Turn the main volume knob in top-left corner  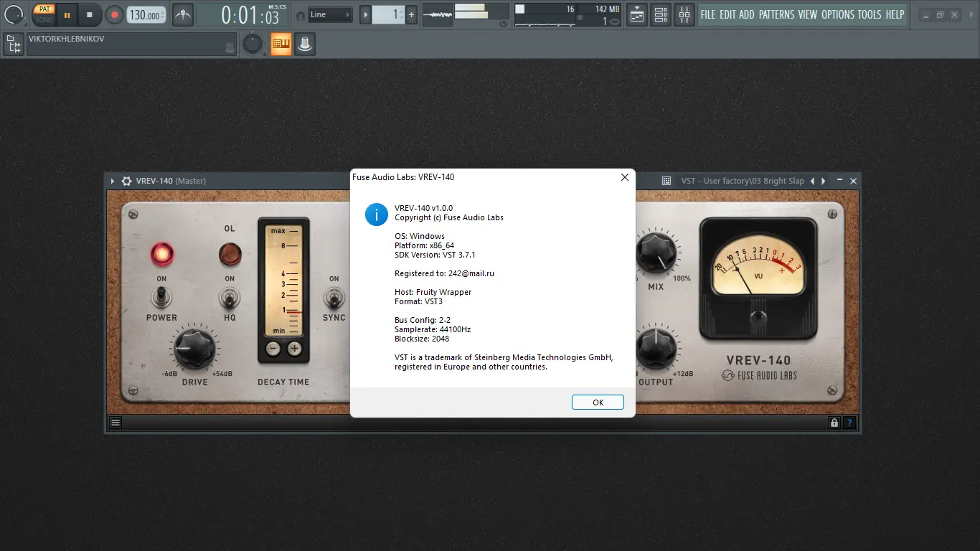click(14, 14)
